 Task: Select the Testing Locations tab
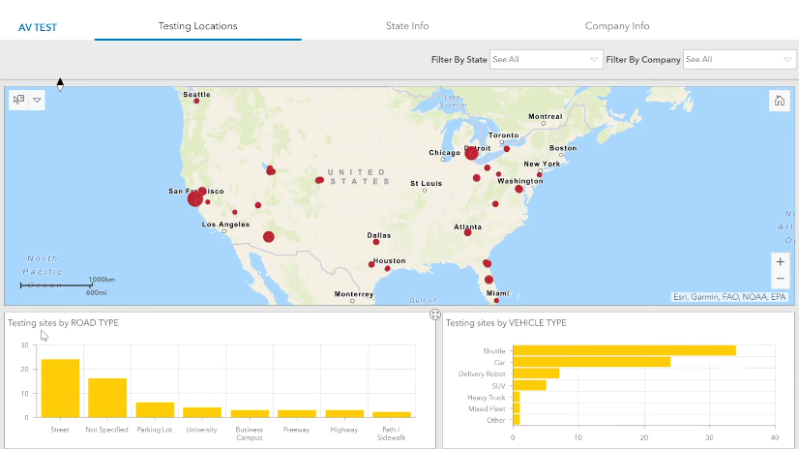[198, 26]
